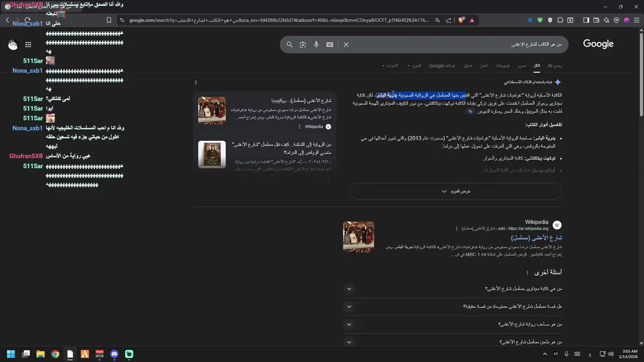Open Brave Rewards triangle icon
The image size is (644, 362).
coord(472,20)
